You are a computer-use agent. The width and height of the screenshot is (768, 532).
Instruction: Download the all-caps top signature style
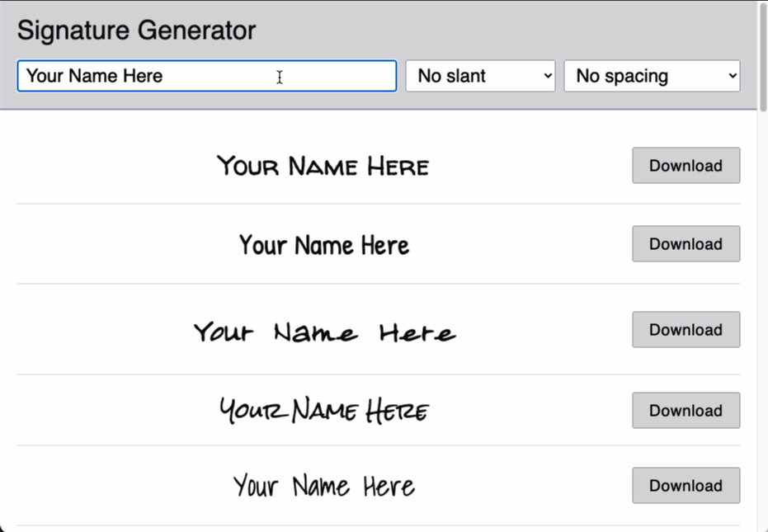pyautogui.click(x=686, y=165)
